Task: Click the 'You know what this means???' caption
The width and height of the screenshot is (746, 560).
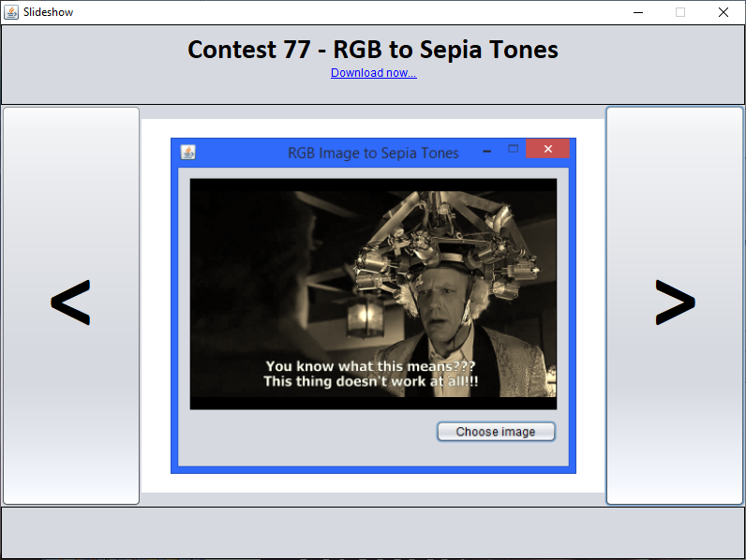Action: tap(370, 366)
